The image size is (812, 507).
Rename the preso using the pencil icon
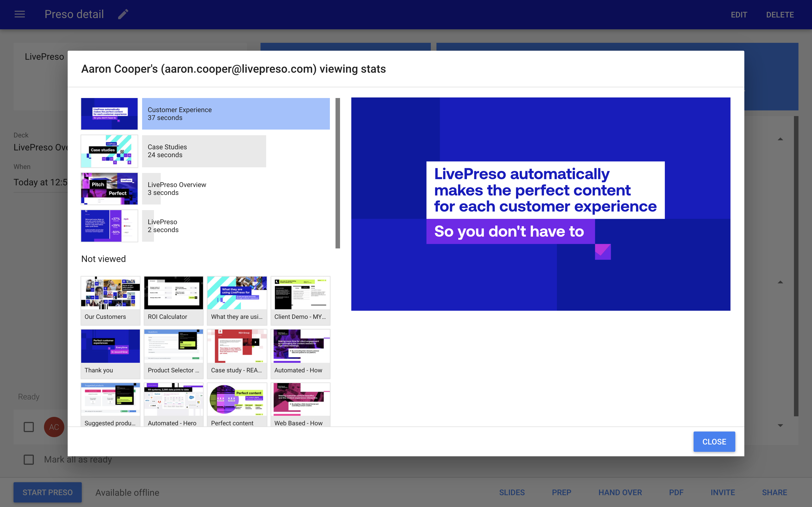click(123, 14)
